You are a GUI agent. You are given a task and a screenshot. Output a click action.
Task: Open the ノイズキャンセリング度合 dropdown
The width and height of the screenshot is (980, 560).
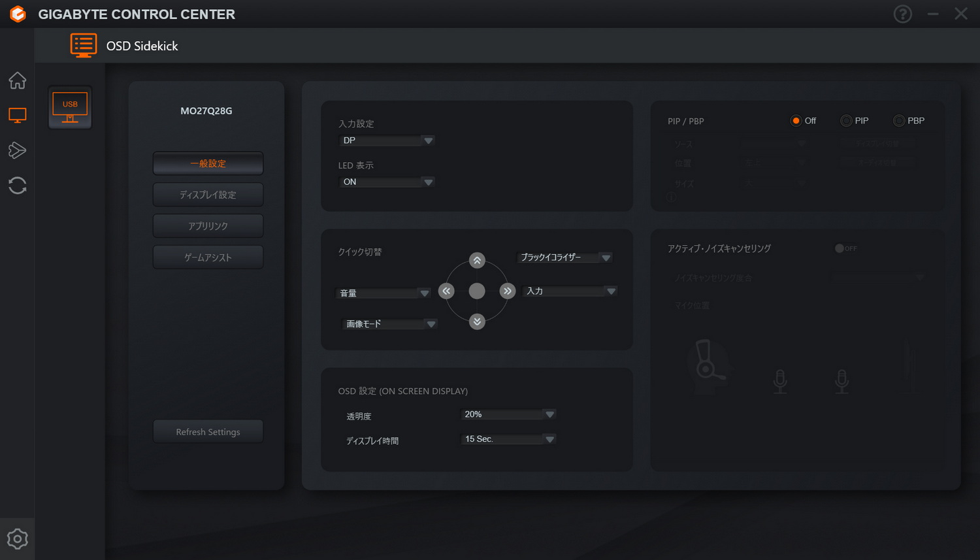click(x=879, y=278)
